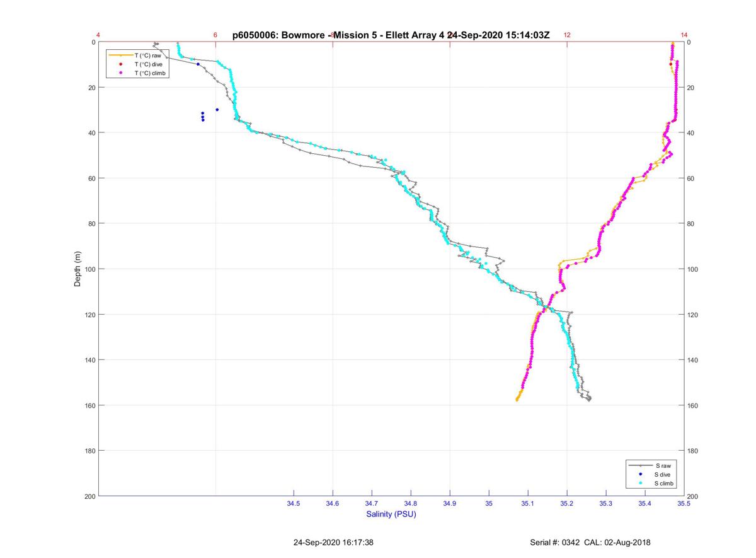This screenshot has width=756, height=558.
Task: Select the 'S raw' legend entry
Action: tap(651, 465)
